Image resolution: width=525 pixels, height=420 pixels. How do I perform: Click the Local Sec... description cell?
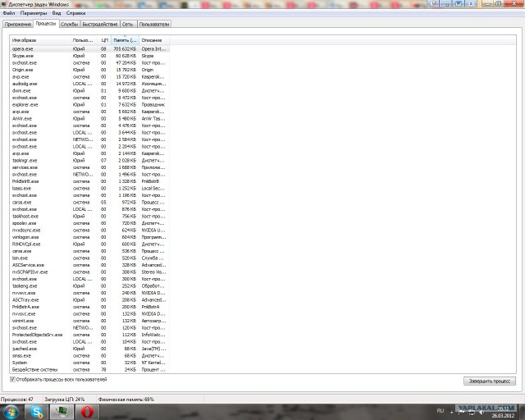click(153, 188)
